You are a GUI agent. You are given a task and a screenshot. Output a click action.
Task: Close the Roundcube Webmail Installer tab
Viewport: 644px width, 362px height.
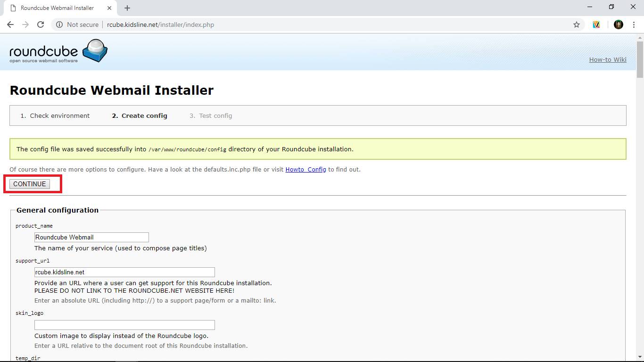(110, 8)
